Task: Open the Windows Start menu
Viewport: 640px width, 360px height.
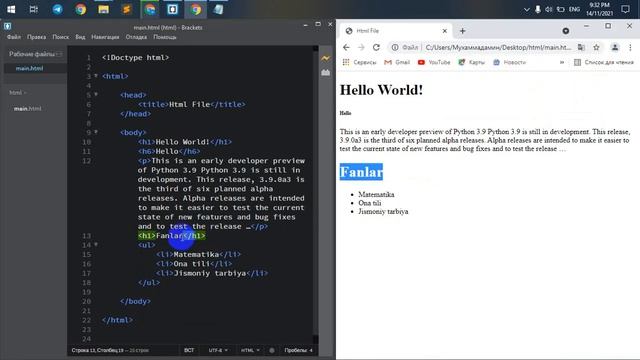Action: pos(11,9)
